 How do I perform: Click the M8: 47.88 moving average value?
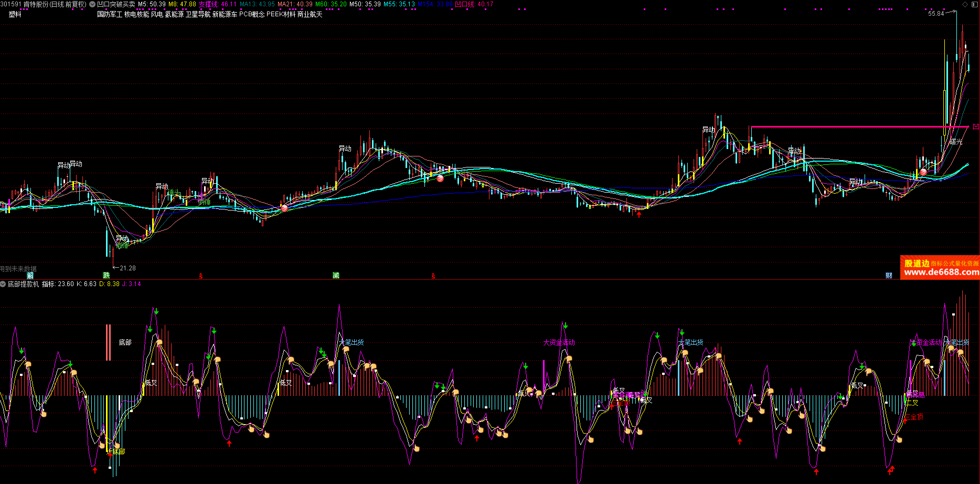(x=182, y=4)
